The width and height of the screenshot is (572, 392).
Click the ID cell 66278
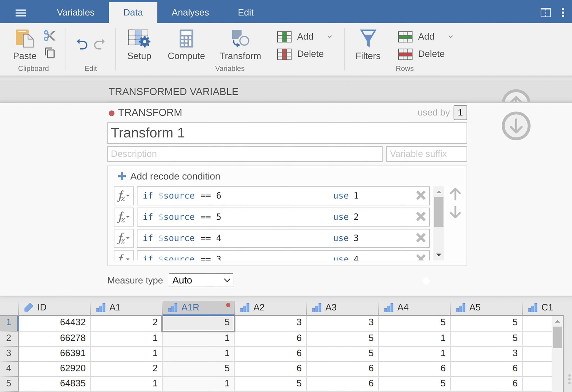54,338
